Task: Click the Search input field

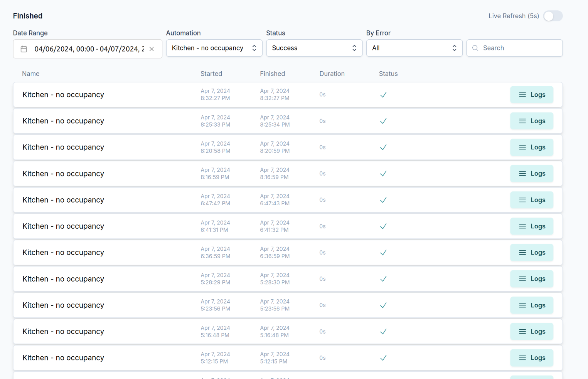Action: tap(519, 48)
